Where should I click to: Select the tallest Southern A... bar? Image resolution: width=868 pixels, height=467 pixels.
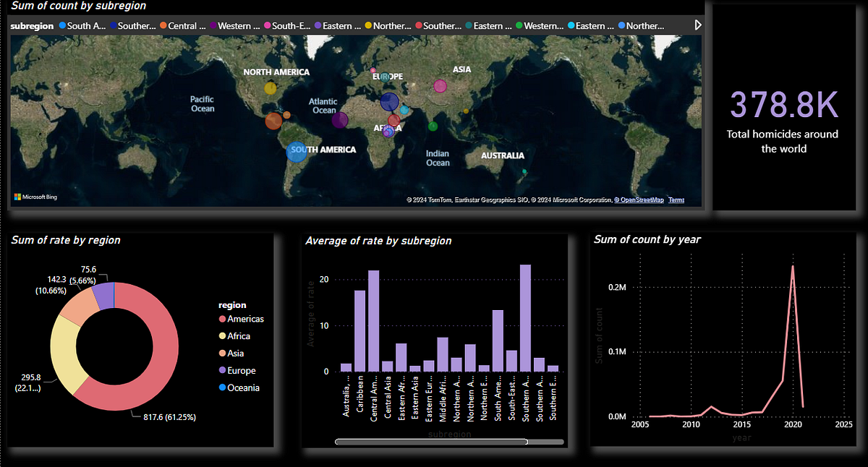point(526,319)
